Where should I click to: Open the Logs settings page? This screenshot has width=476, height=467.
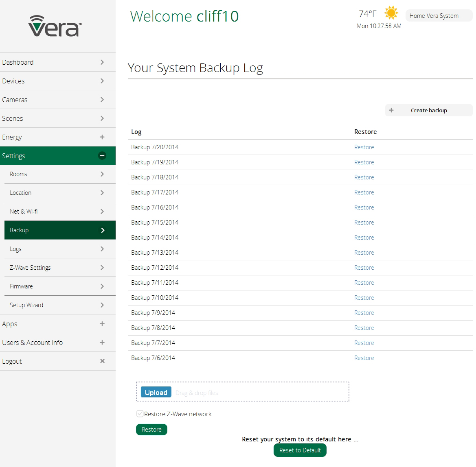(x=16, y=249)
